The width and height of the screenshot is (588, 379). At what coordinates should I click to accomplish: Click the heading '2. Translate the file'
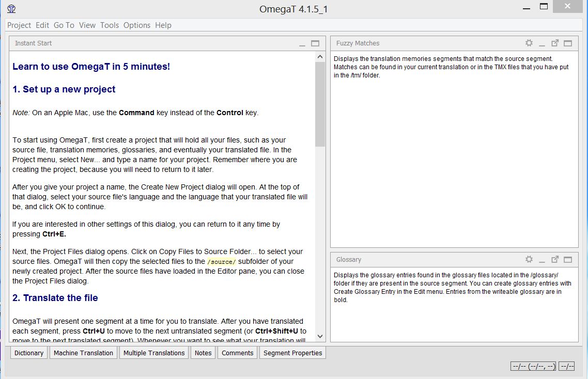pos(55,297)
